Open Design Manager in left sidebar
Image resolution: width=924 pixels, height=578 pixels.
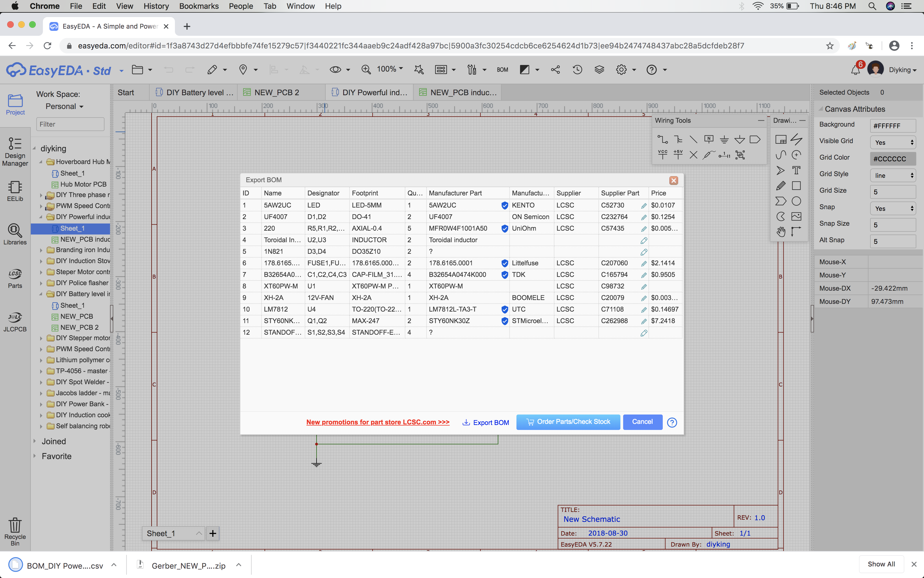pyautogui.click(x=15, y=152)
